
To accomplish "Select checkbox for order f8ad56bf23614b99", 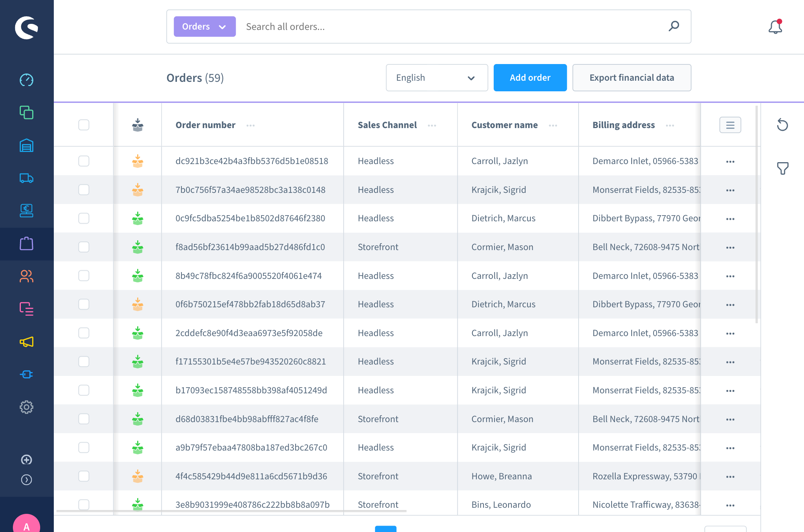I will [x=84, y=247].
